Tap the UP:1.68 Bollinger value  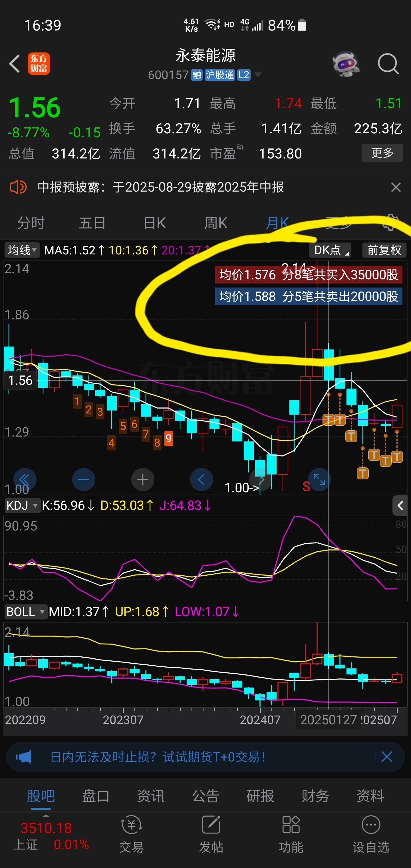(142, 612)
